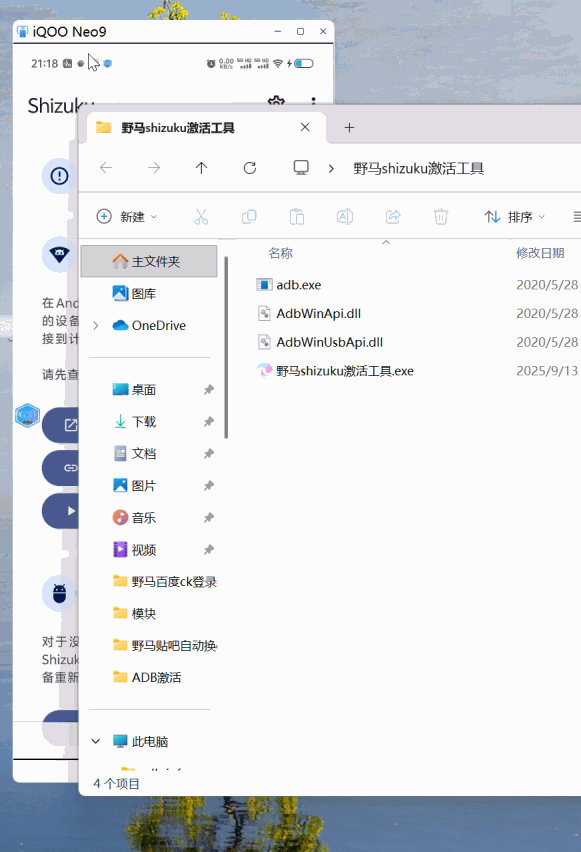
Task: Open the 野马百度ck登录 folder in sidebar
Action: pyautogui.click(x=165, y=582)
